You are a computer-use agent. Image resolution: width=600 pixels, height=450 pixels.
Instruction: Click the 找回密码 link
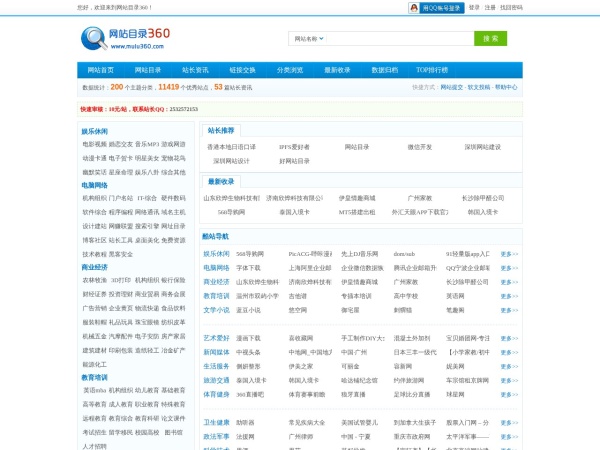tap(511, 7)
